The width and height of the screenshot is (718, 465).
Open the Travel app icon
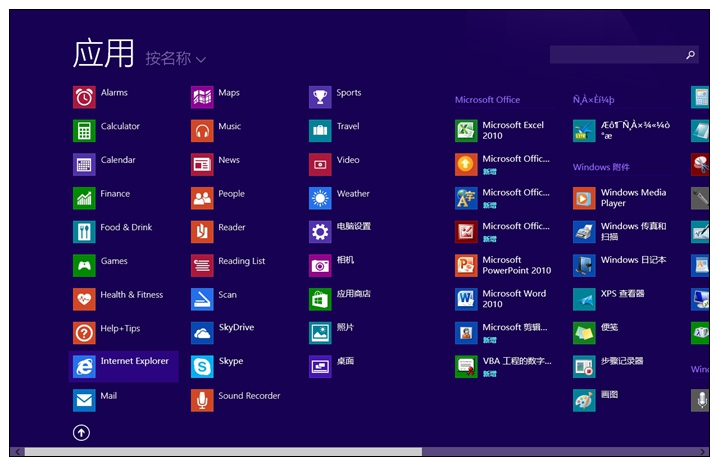pyautogui.click(x=320, y=131)
